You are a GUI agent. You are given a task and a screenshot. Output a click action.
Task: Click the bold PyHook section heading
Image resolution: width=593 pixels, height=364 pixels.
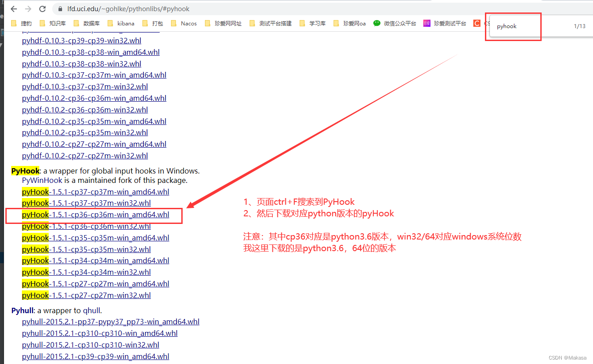click(25, 171)
